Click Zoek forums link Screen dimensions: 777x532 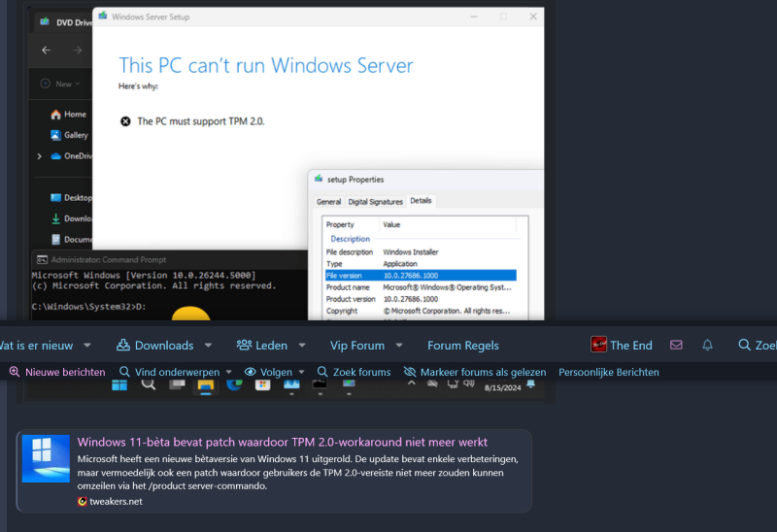[361, 372]
